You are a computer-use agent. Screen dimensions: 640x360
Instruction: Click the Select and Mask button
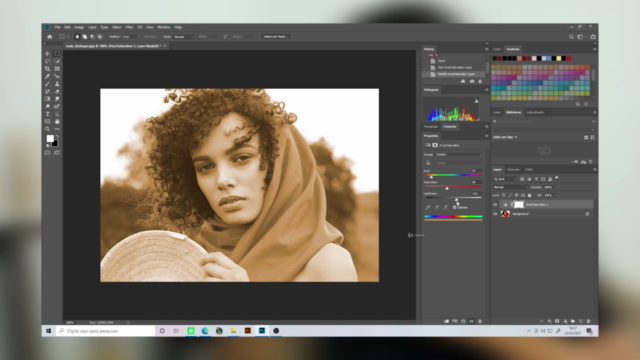coord(276,37)
